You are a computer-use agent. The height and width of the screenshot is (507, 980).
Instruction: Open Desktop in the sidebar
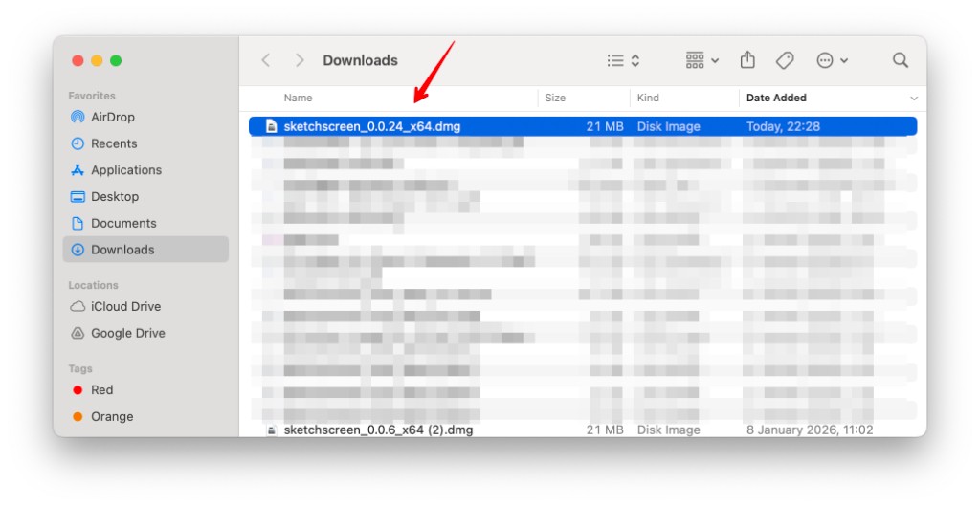[104, 197]
